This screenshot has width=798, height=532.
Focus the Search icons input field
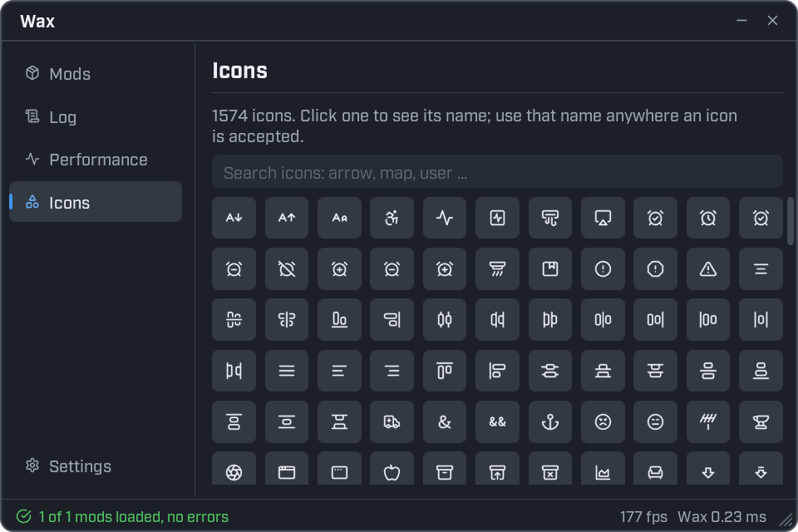pyautogui.click(x=497, y=173)
